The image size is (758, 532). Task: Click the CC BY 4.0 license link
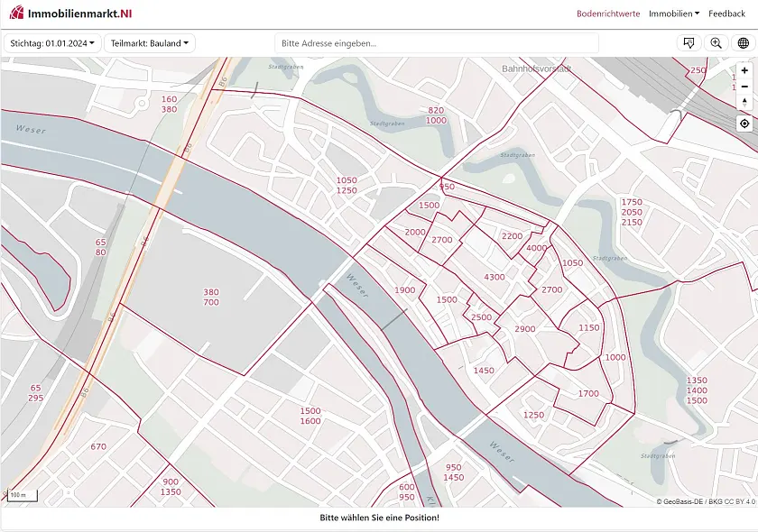pyautogui.click(x=740, y=501)
